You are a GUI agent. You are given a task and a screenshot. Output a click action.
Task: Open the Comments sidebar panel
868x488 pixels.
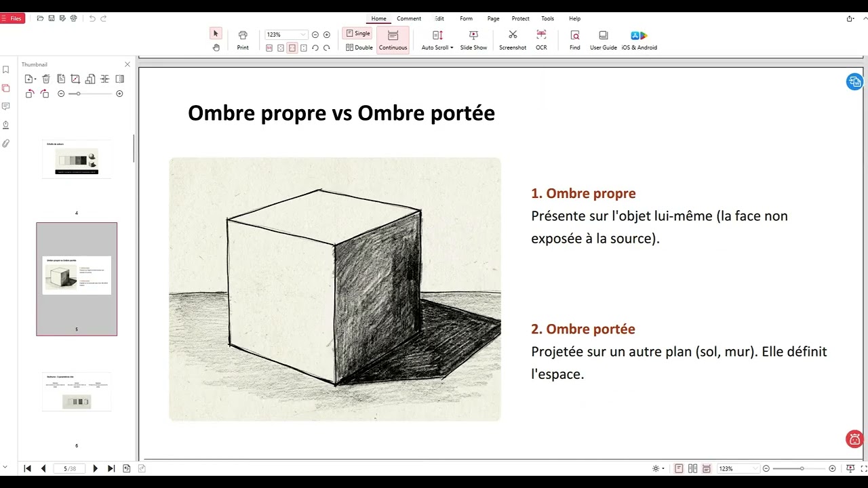(5, 106)
